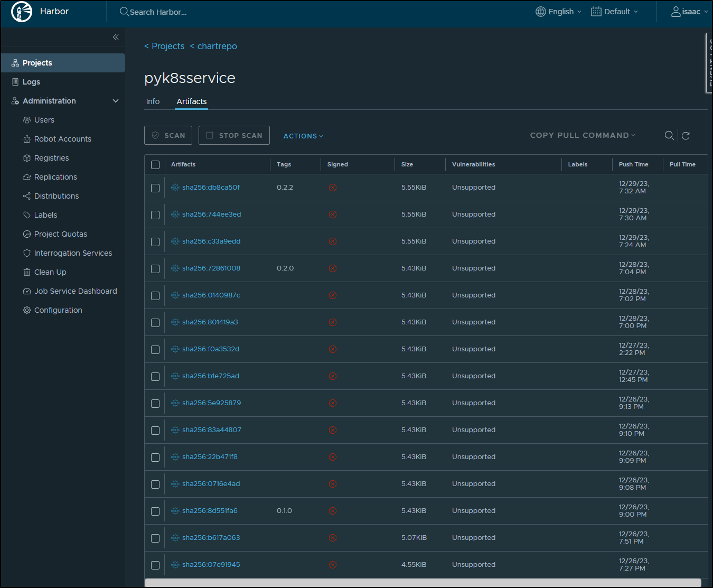The width and height of the screenshot is (713, 588).
Task: Click the 5.07KiB size cell
Action: (414, 538)
